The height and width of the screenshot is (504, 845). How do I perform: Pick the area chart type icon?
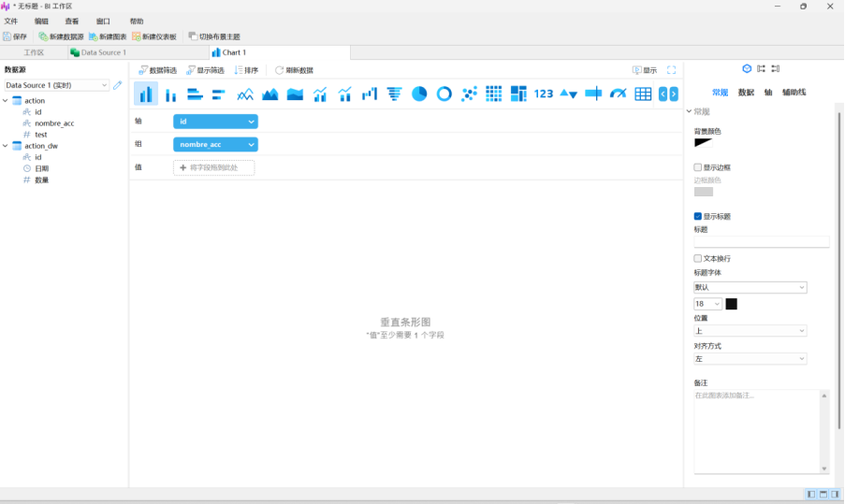coord(270,94)
